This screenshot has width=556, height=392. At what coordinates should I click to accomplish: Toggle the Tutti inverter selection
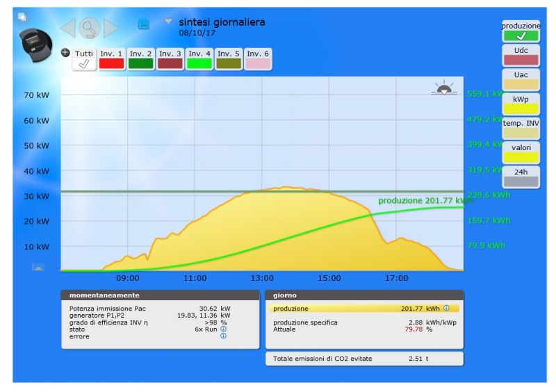tap(84, 59)
